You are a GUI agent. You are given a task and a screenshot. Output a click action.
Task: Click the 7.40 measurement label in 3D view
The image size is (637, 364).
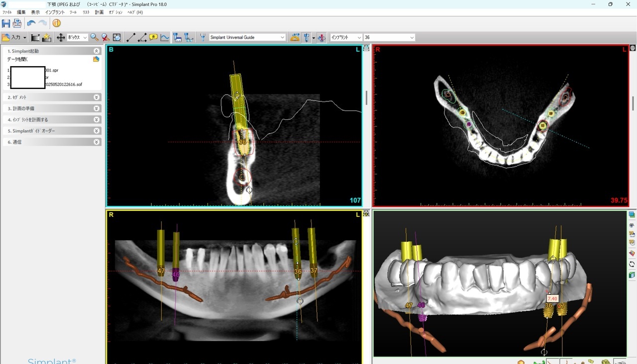(x=552, y=298)
